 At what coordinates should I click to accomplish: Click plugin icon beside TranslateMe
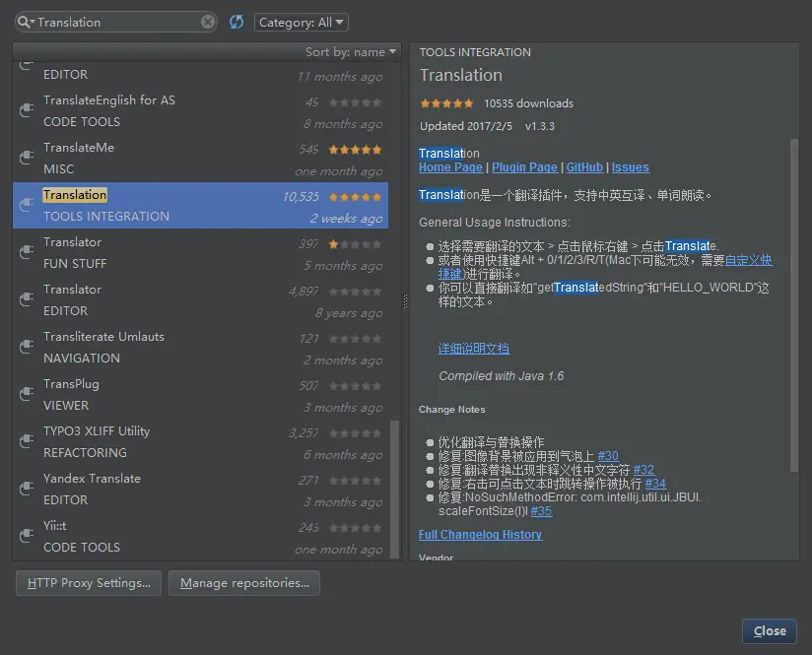point(26,157)
